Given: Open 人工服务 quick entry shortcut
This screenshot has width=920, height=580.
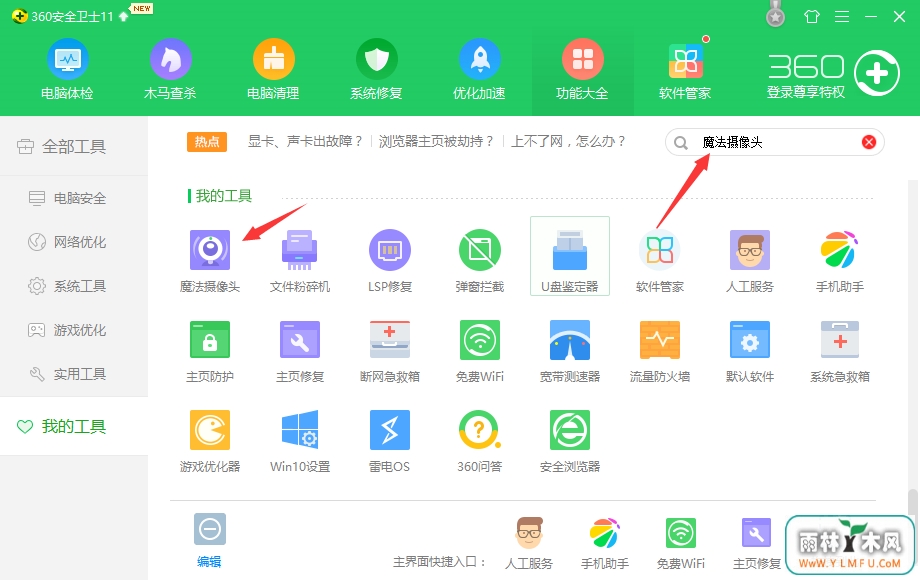Looking at the screenshot, I should 529,543.
